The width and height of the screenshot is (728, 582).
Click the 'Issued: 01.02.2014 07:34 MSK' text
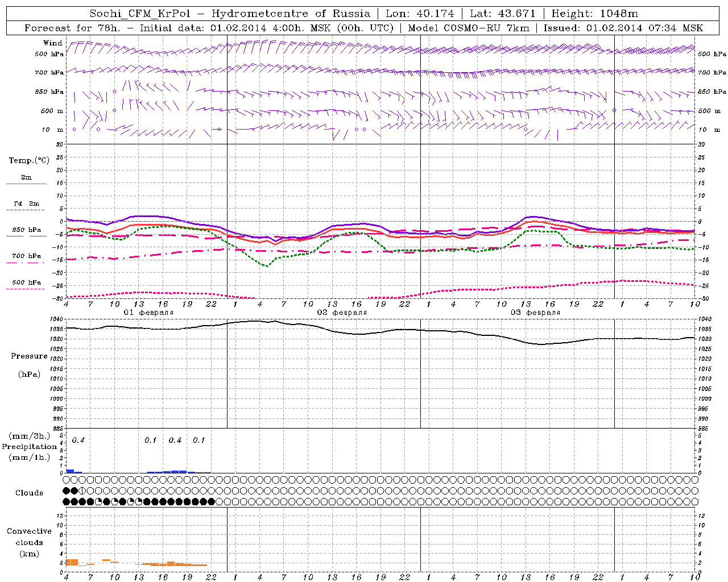tap(623, 28)
